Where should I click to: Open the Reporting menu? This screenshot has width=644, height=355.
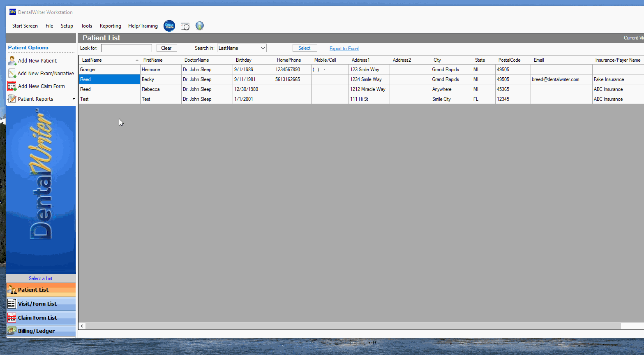tap(110, 26)
